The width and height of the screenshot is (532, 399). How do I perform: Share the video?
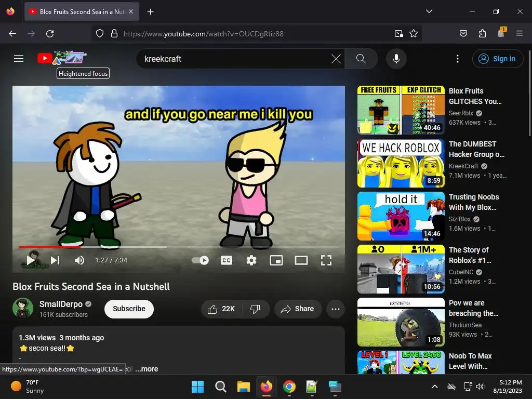click(x=298, y=309)
